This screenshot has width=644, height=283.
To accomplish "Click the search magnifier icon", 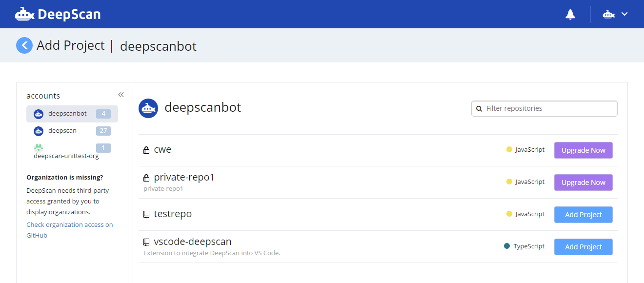I will pos(479,108).
